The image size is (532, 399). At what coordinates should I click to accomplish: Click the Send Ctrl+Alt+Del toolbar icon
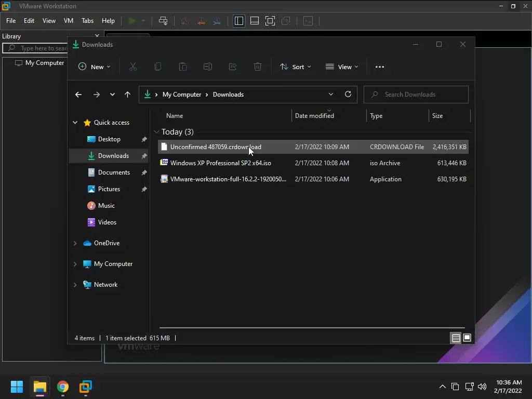tap(163, 21)
